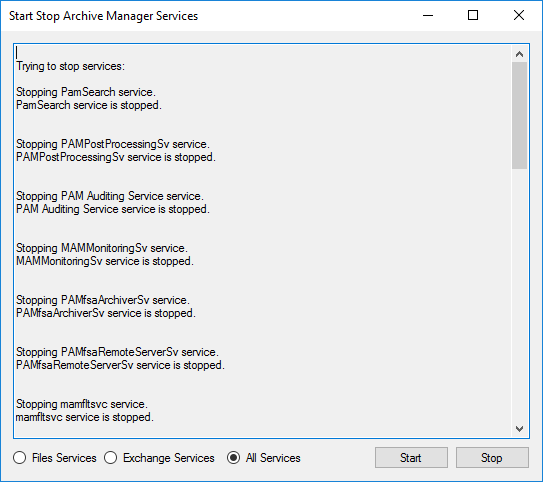This screenshot has width=543, height=482.
Task: Minimize the Archive Manager Services window
Action: coord(428,16)
